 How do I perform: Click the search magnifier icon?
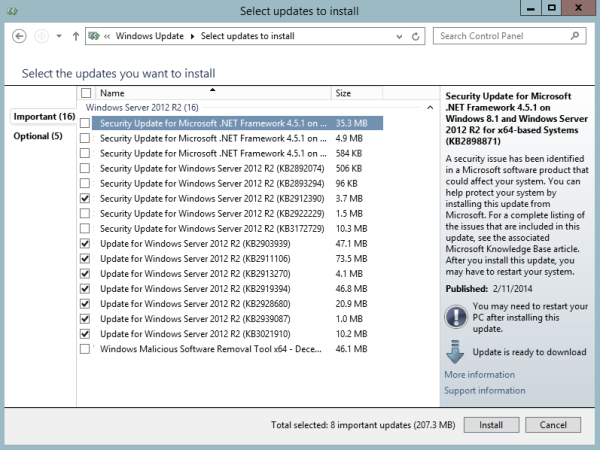tap(575, 36)
